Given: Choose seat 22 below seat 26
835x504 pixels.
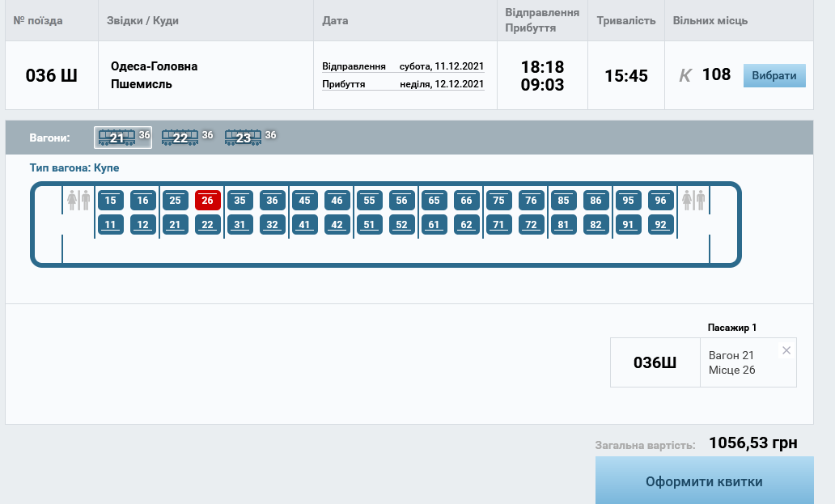Looking at the screenshot, I should coord(208,225).
